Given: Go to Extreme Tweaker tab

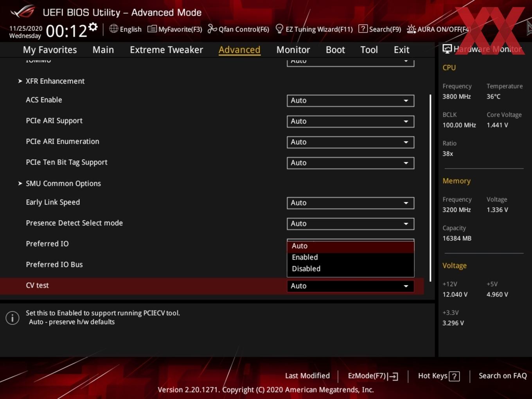Looking at the screenshot, I should [167, 50].
